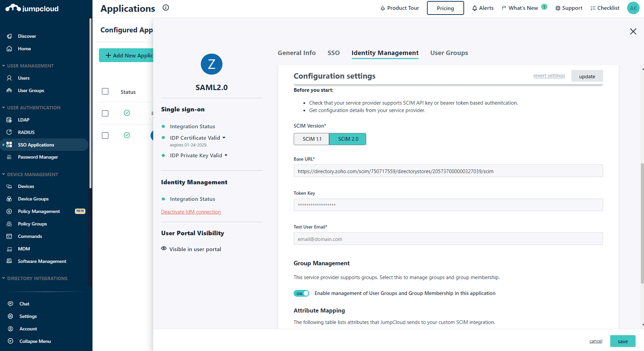Viewport: 644px width, 351px height.
Task: Select the SCIM 1.1 version option
Action: pyautogui.click(x=312, y=139)
